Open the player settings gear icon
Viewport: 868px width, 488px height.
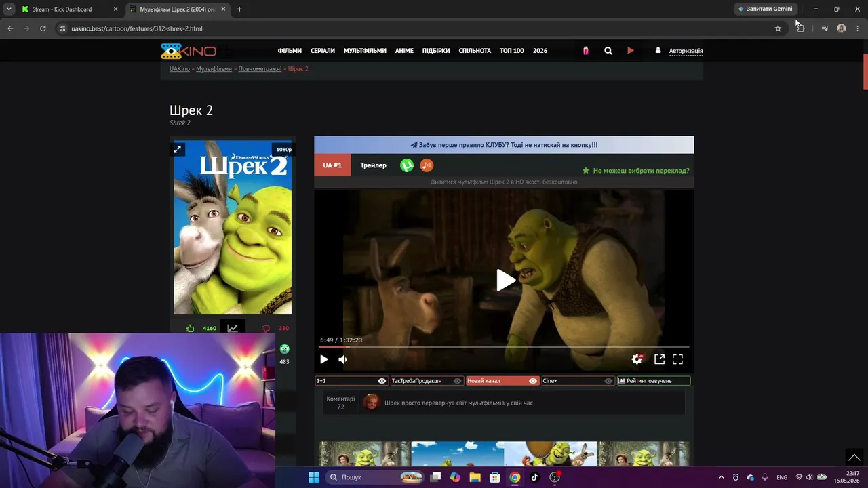click(x=637, y=359)
